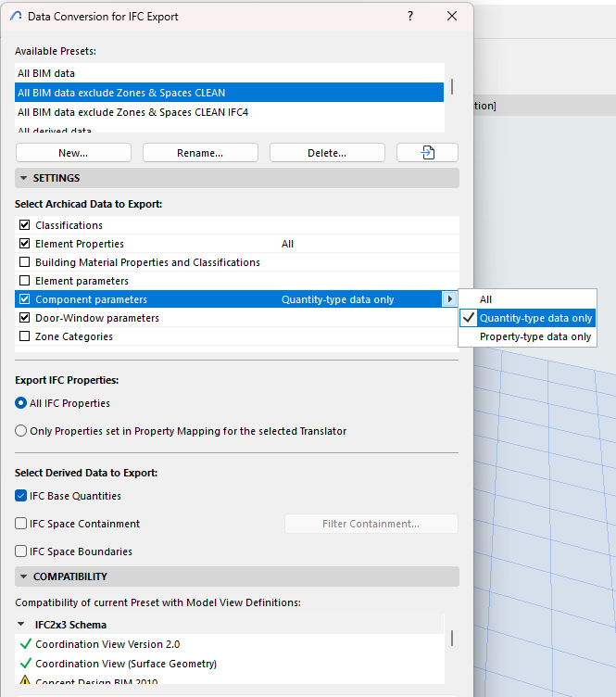Choose All from the popup menu
This screenshot has width=616, height=697.
485,299
